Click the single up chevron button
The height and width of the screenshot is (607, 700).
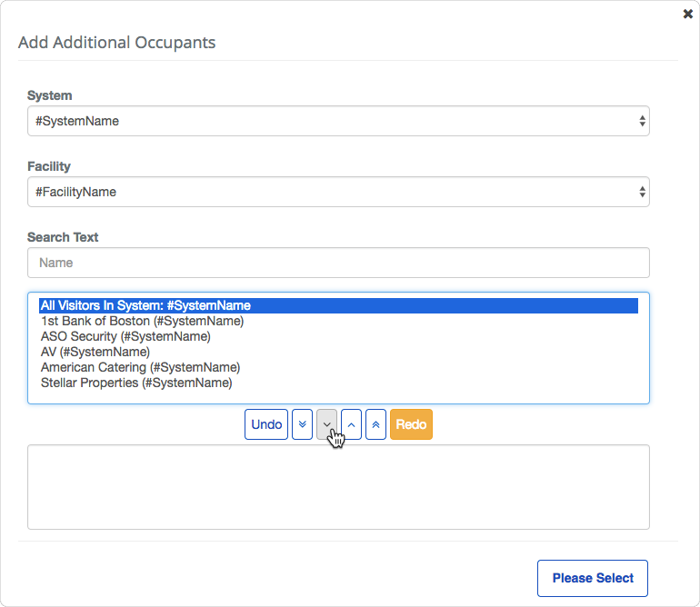click(351, 424)
